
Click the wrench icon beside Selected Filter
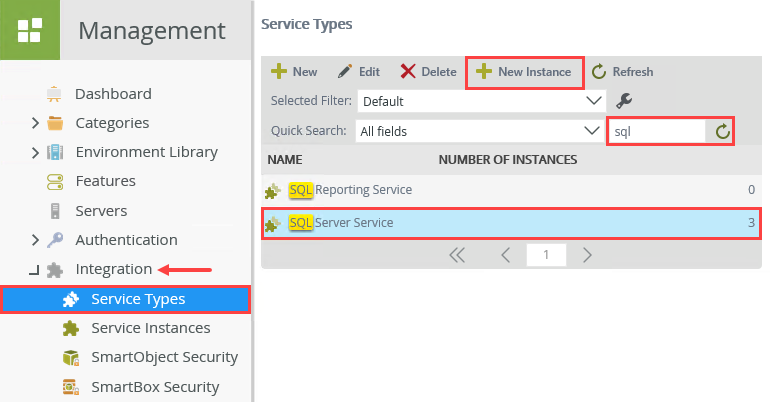625,101
